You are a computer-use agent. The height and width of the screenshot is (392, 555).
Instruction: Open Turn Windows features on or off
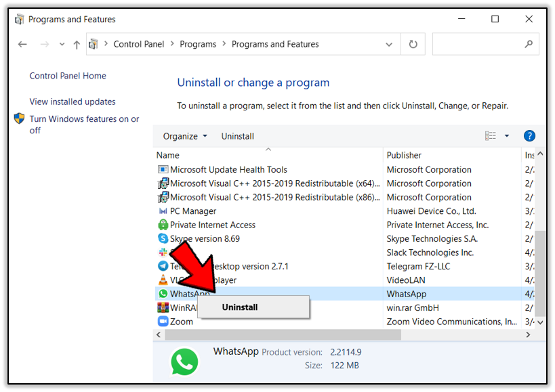[84, 125]
